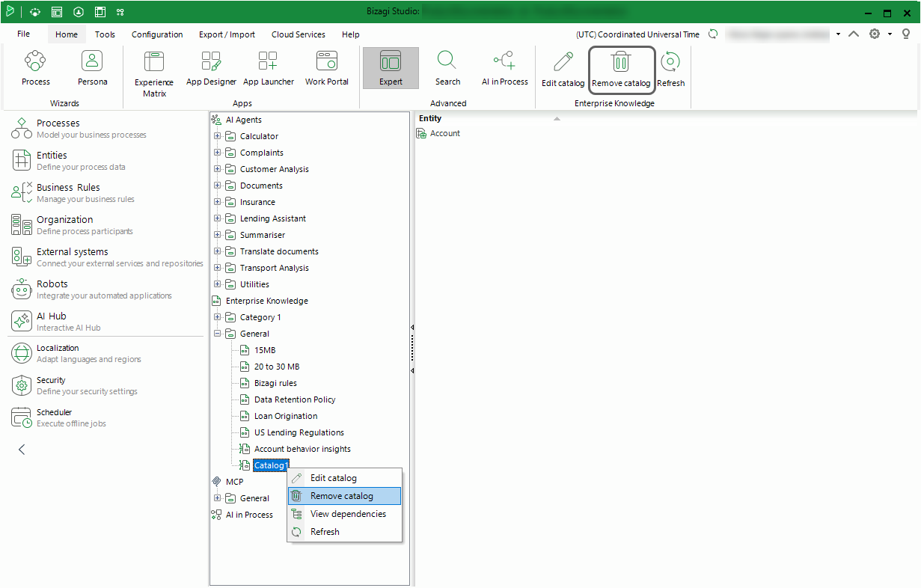Screen dimensions: 921x588
Task: Open the Persona wizard icon
Action: [x=93, y=68]
